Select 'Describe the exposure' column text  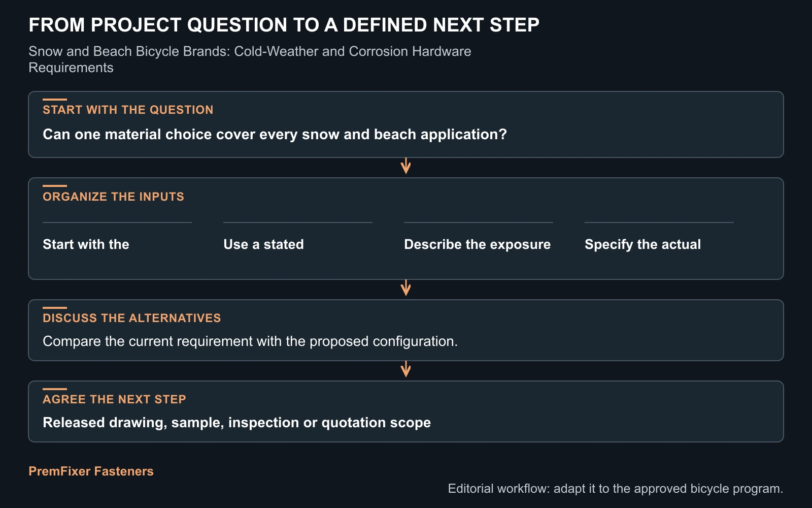[x=477, y=244]
